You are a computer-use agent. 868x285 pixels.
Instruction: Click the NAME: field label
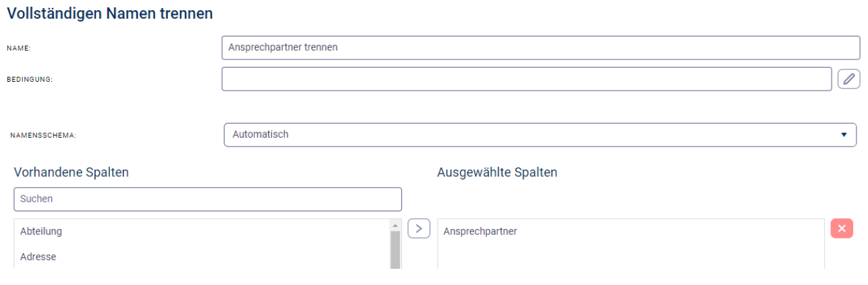pyautogui.click(x=19, y=49)
